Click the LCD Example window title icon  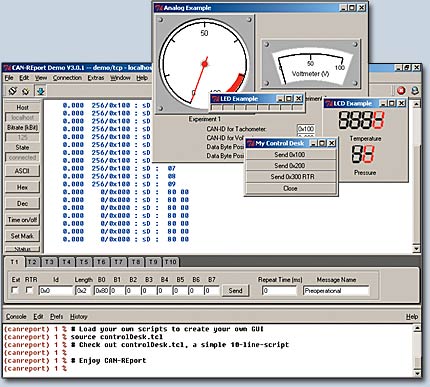coord(329,103)
